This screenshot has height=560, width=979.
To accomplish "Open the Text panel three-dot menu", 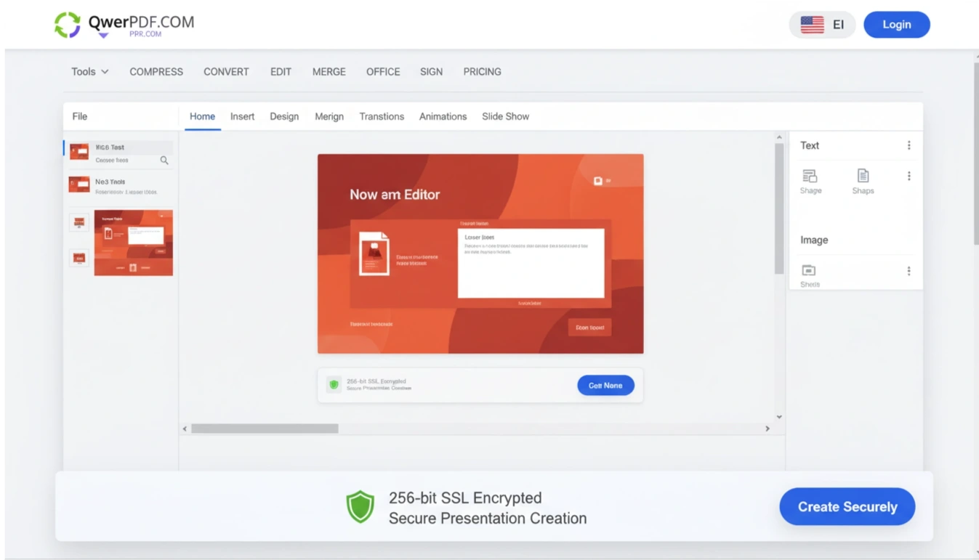I will coord(909,145).
